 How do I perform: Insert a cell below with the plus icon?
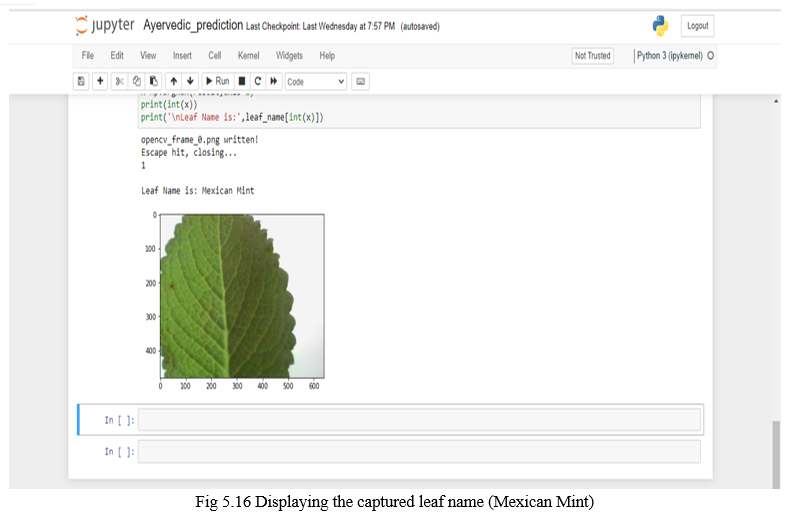point(100,81)
